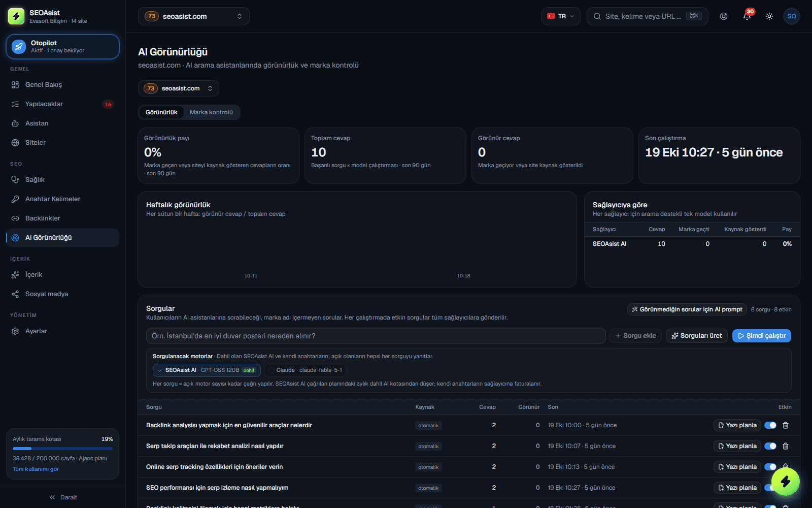Viewport: 812px width, 508px height.
Task: Toggle the SEOAsist AI GPT-OSS 120B engine
Action: 207,370
